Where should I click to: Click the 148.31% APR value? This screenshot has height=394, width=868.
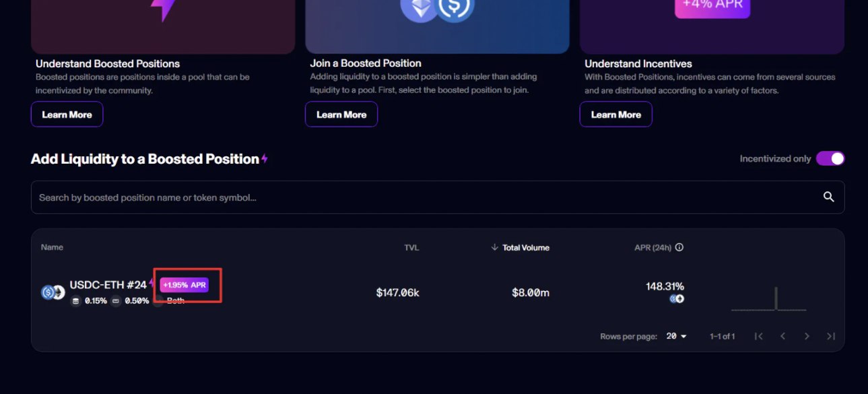click(x=665, y=286)
